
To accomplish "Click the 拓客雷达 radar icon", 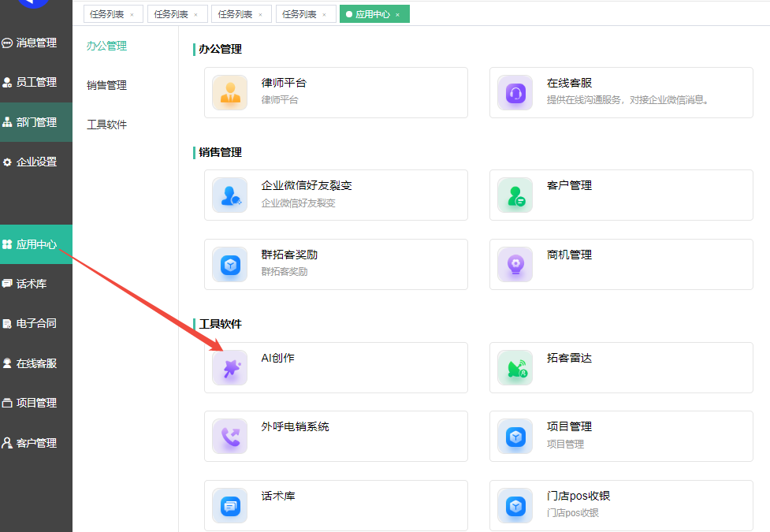I will (x=515, y=368).
